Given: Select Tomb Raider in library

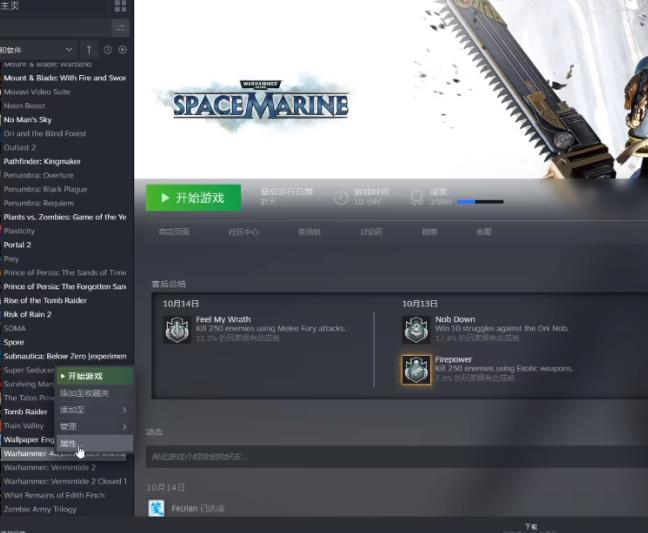Looking at the screenshot, I should (x=26, y=412).
